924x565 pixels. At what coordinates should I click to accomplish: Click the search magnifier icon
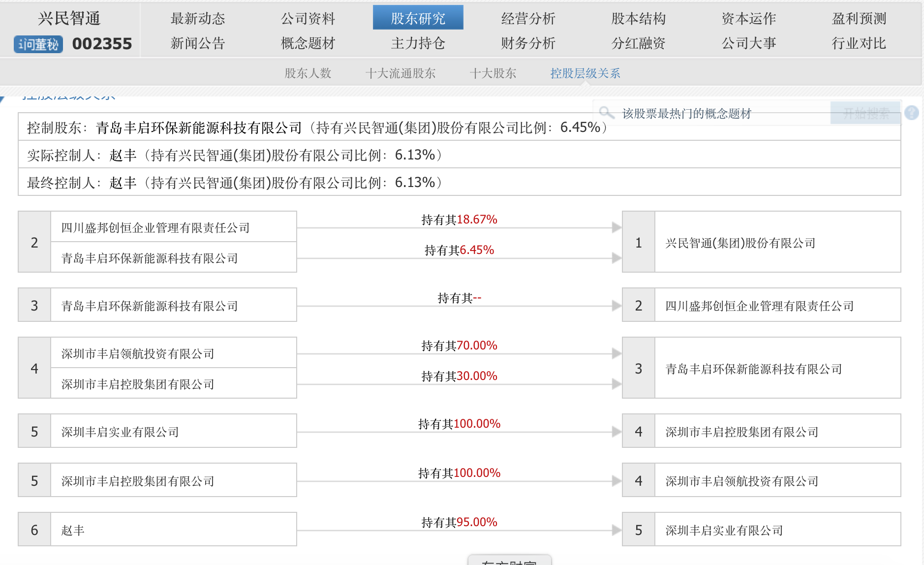pos(607,113)
